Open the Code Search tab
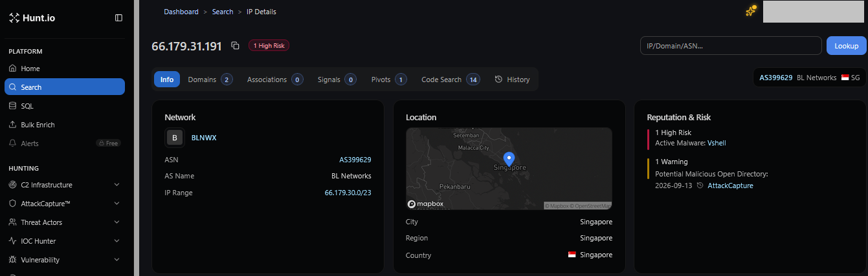Image resolution: width=868 pixels, height=276 pixels. [451, 80]
